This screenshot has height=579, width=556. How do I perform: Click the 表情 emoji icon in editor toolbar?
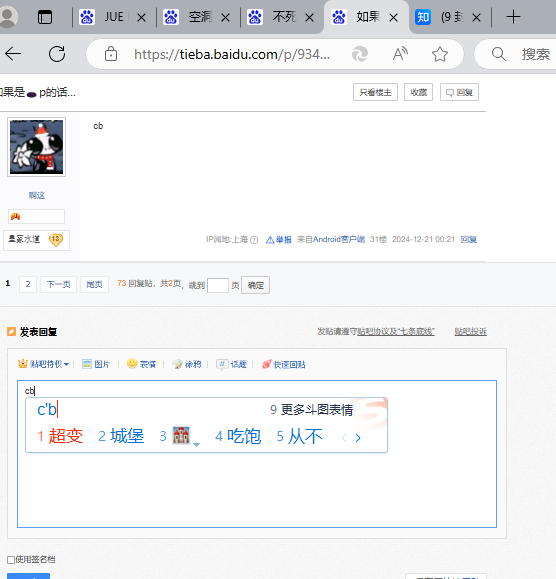[x=132, y=364]
